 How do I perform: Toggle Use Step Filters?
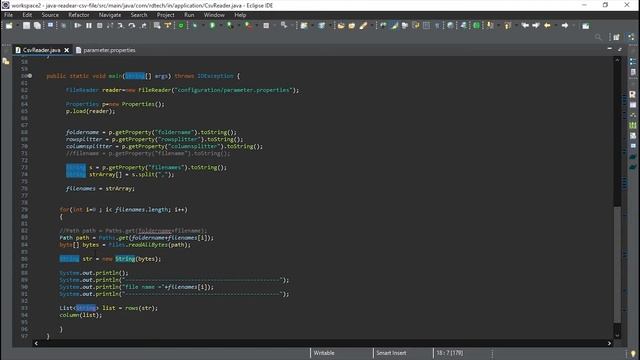[168, 26]
